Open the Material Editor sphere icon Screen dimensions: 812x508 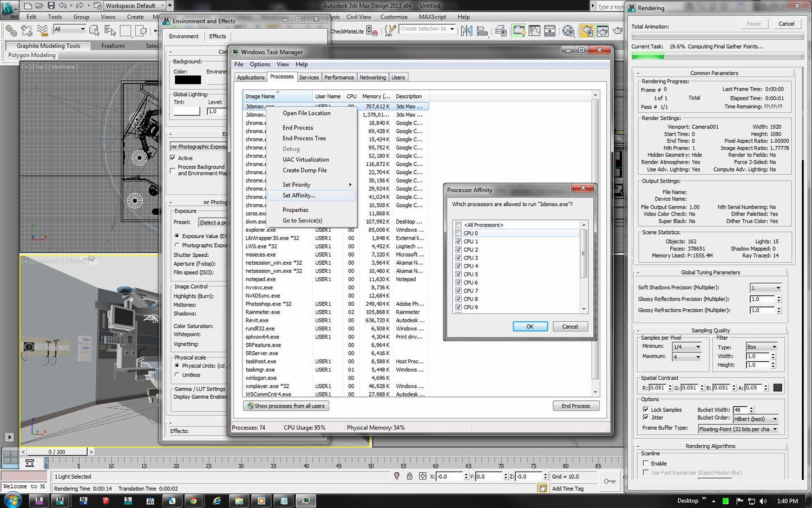pos(568,31)
